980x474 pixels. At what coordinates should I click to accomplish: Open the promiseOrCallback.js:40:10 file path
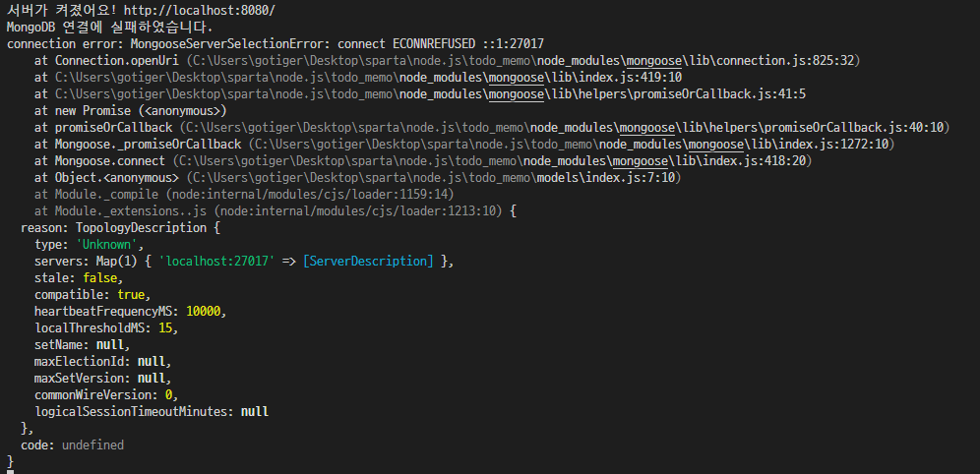click(565, 128)
